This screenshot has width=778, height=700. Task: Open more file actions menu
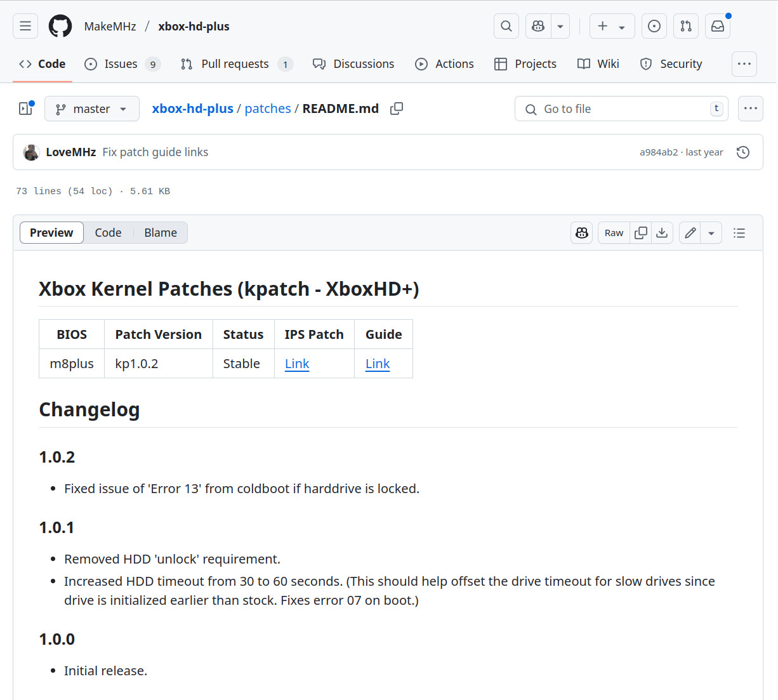click(x=751, y=109)
